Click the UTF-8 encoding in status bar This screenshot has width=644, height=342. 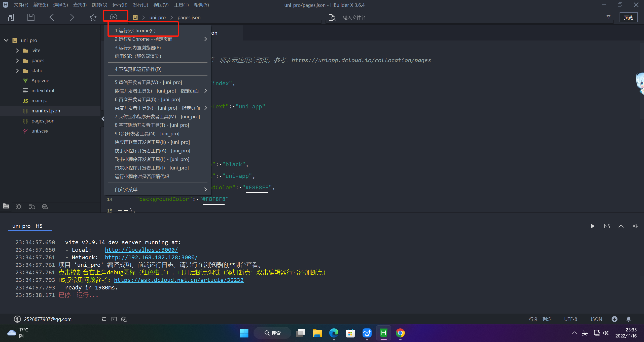coord(570,319)
